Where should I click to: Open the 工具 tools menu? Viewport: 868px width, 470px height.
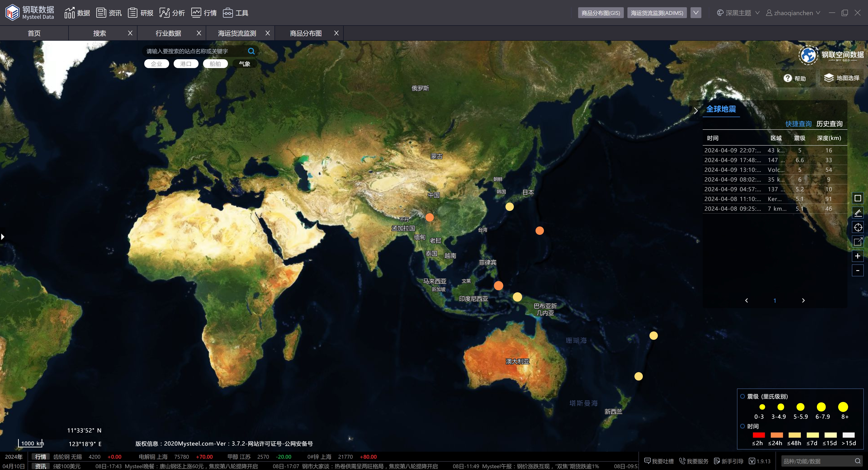[x=236, y=13]
